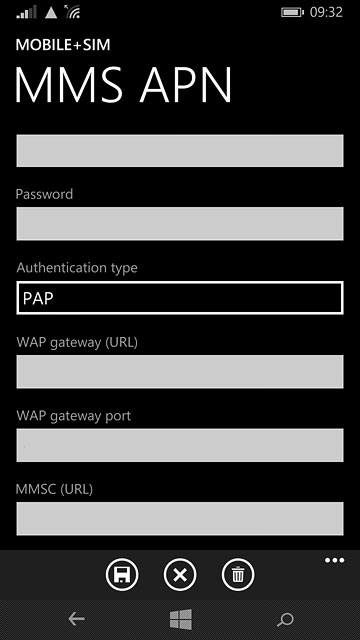Tap the battery status icon
This screenshot has width=360, height=640.
(x=292, y=12)
